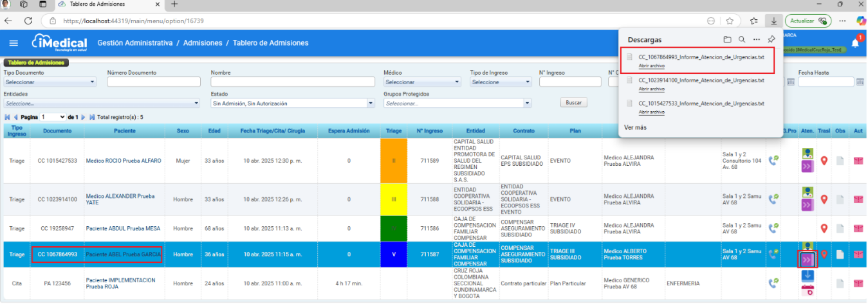
Task: Click purple forward arrow icon in ABEL's row
Action: pos(807,259)
